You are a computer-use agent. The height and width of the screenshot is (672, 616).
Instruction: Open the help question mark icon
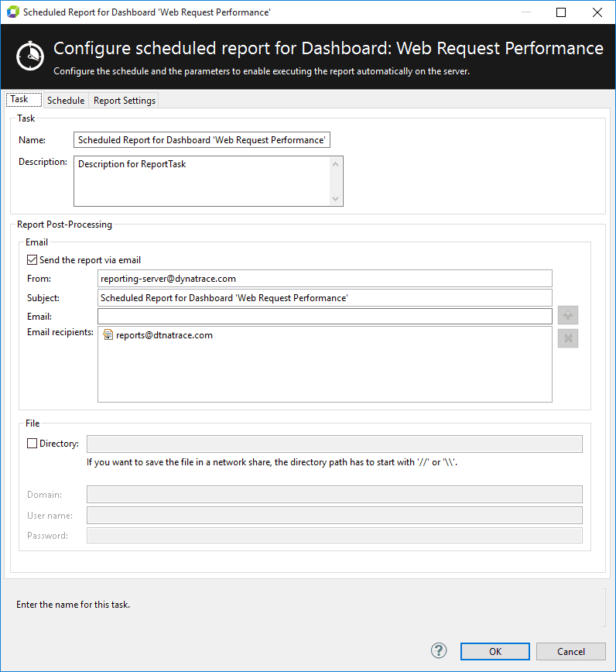(x=439, y=650)
